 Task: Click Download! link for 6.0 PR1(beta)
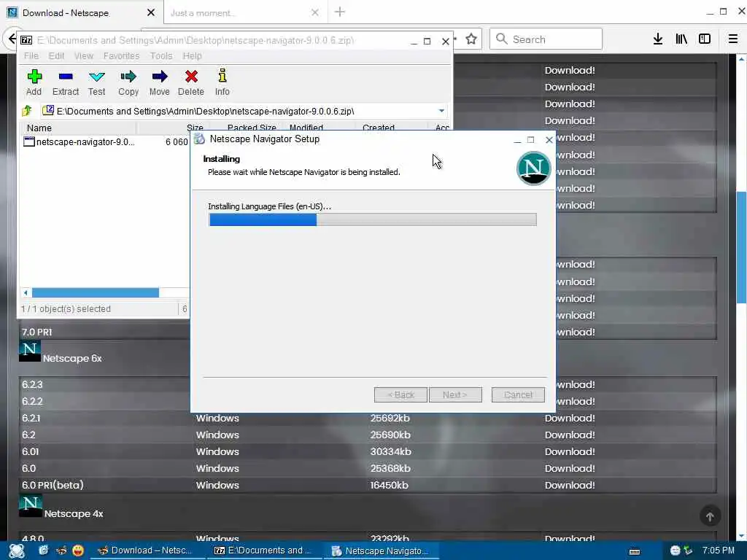click(570, 485)
